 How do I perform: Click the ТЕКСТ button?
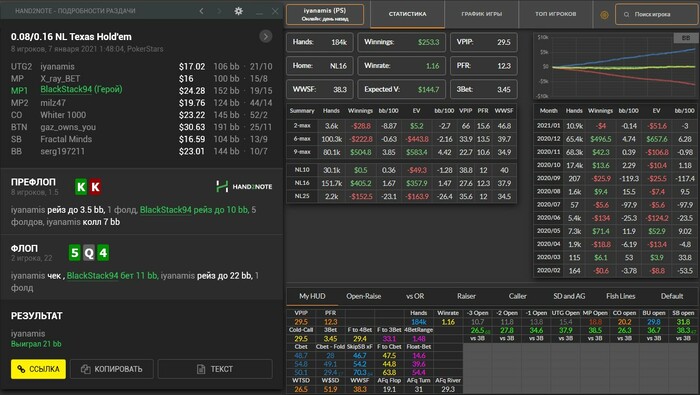coord(215,369)
